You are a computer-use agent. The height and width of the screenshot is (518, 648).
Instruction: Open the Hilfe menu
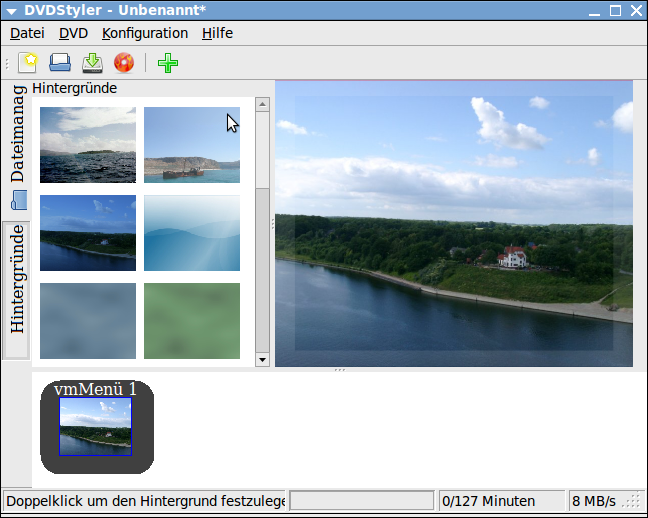pyautogui.click(x=217, y=33)
